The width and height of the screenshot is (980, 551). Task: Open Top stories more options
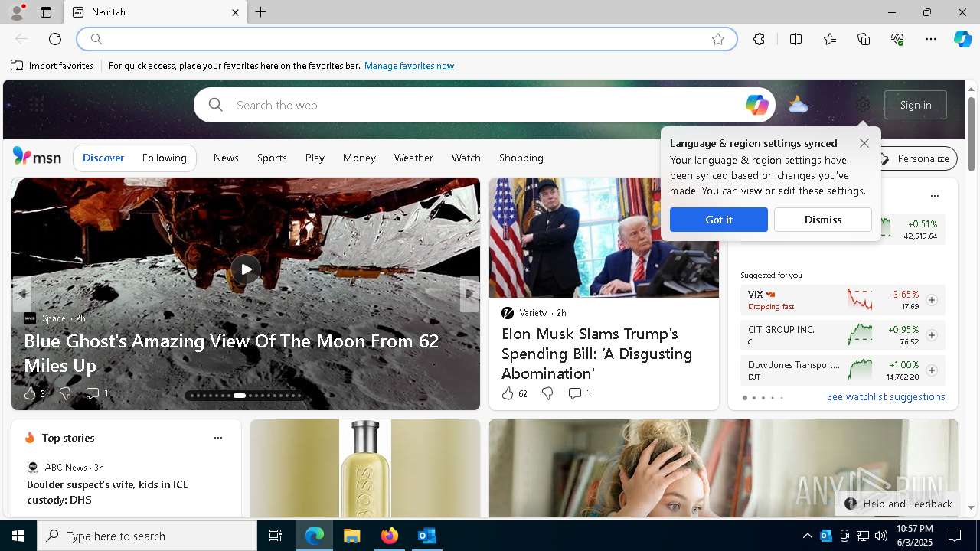click(x=218, y=438)
